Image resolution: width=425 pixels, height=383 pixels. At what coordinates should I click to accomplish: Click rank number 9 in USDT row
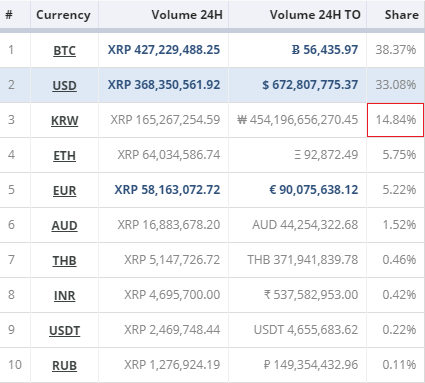click(x=11, y=330)
